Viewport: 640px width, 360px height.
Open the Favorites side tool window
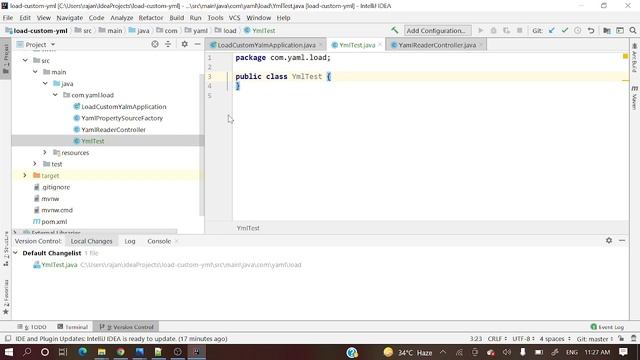pos(6,297)
